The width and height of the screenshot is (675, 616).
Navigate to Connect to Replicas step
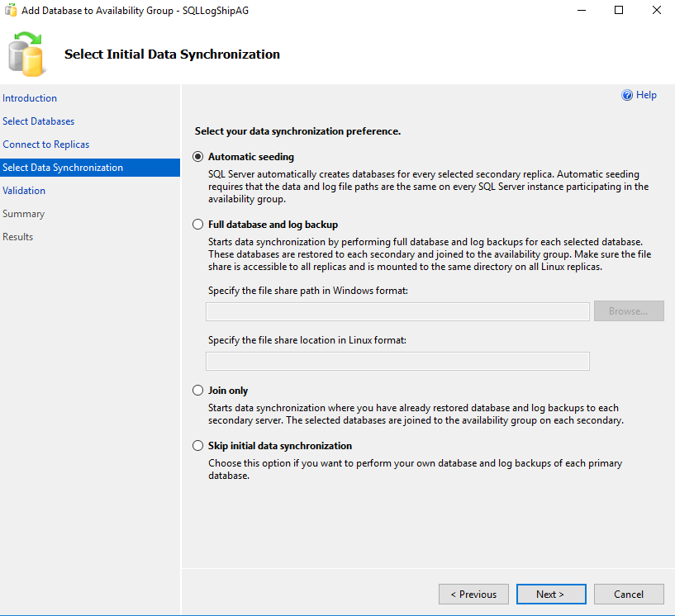click(46, 145)
